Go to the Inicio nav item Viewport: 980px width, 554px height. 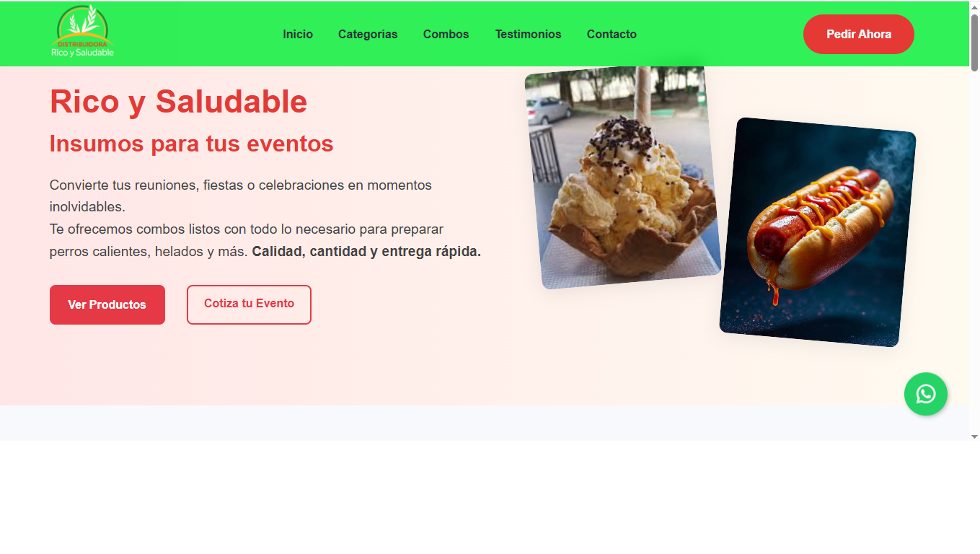tap(298, 34)
